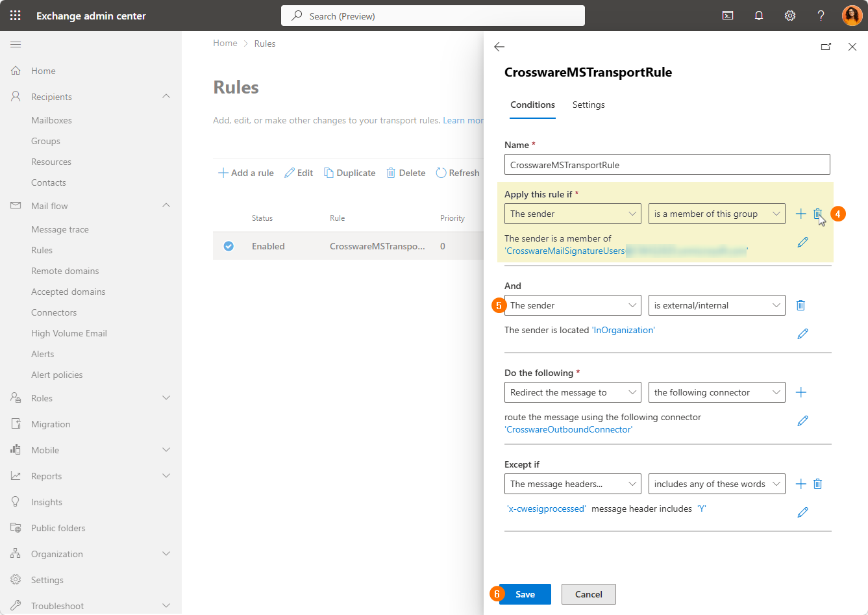Expand the Reports navigation section
868x615 pixels.
click(x=166, y=475)
